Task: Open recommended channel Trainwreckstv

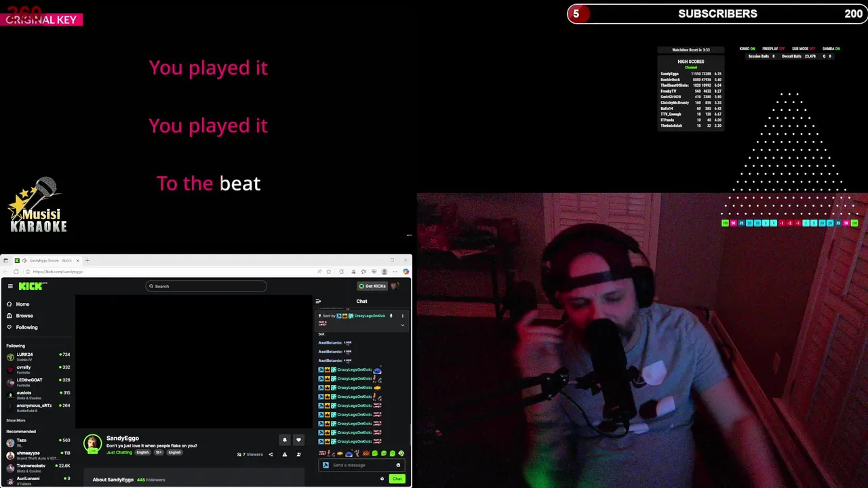Action: coord(38,468)
